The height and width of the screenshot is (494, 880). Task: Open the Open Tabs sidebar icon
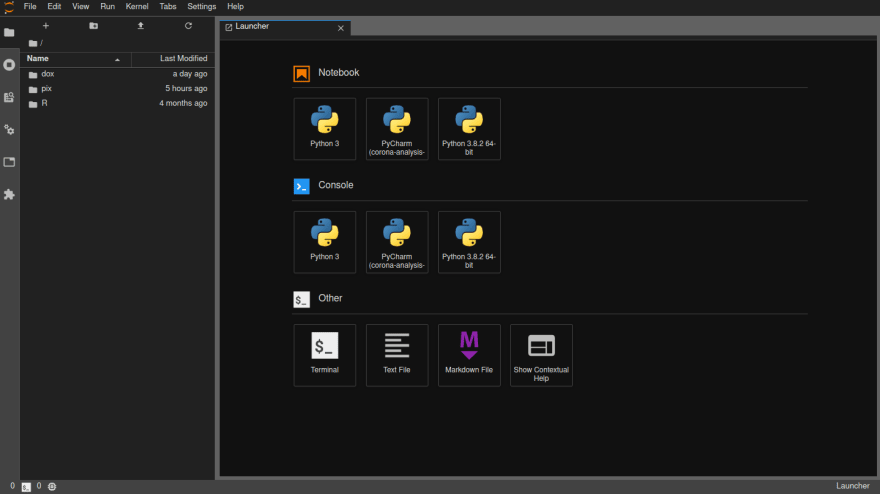coord(9,162)
